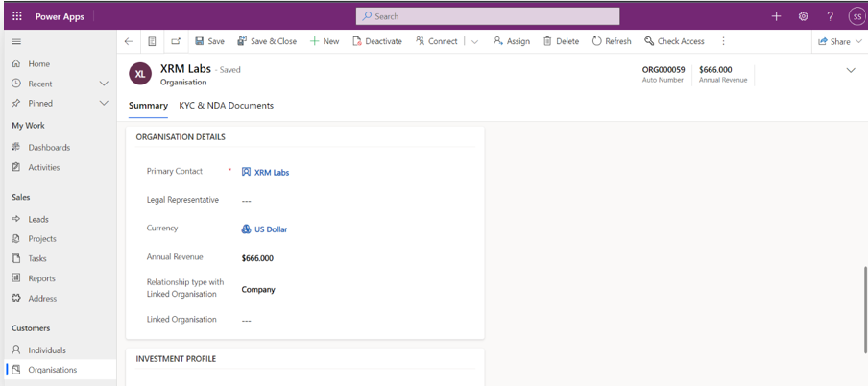Click the Deactivate command
The width and height of the screenshot is (868, 386).
(376, 41)
